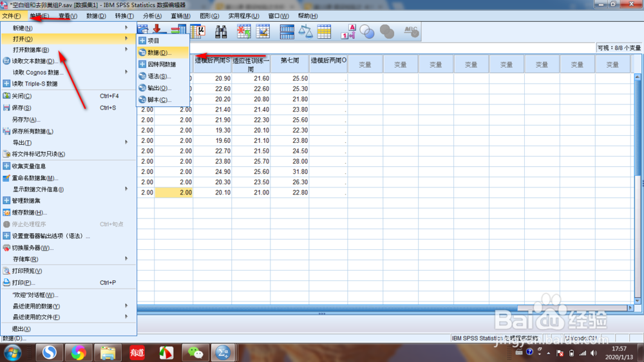Open the Utilities (实用程序) menu

(x=243, y=16)
